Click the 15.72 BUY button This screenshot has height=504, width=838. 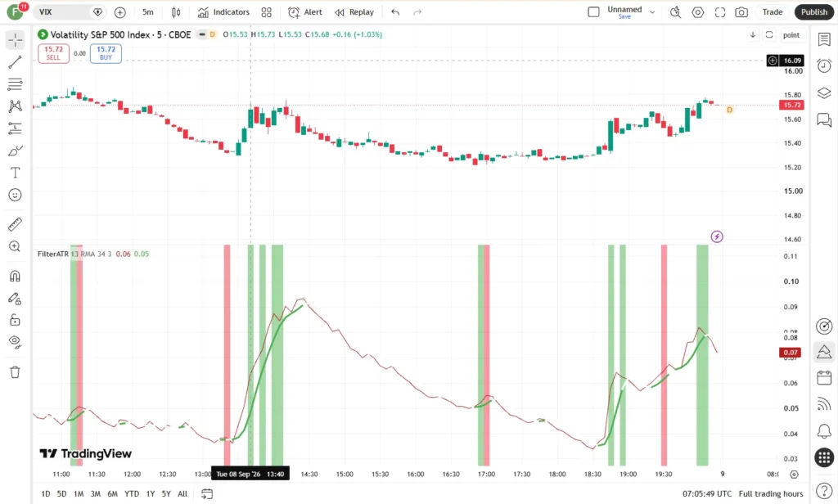(106, 53)
